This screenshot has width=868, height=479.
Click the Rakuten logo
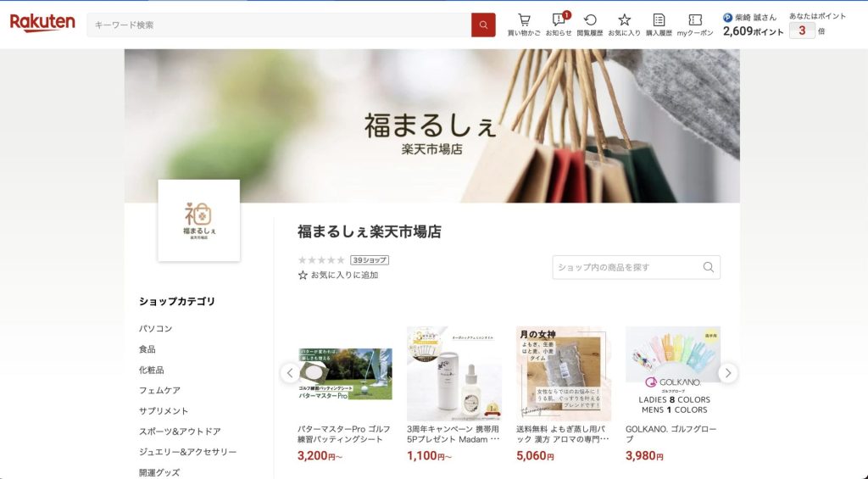point(42,23)
